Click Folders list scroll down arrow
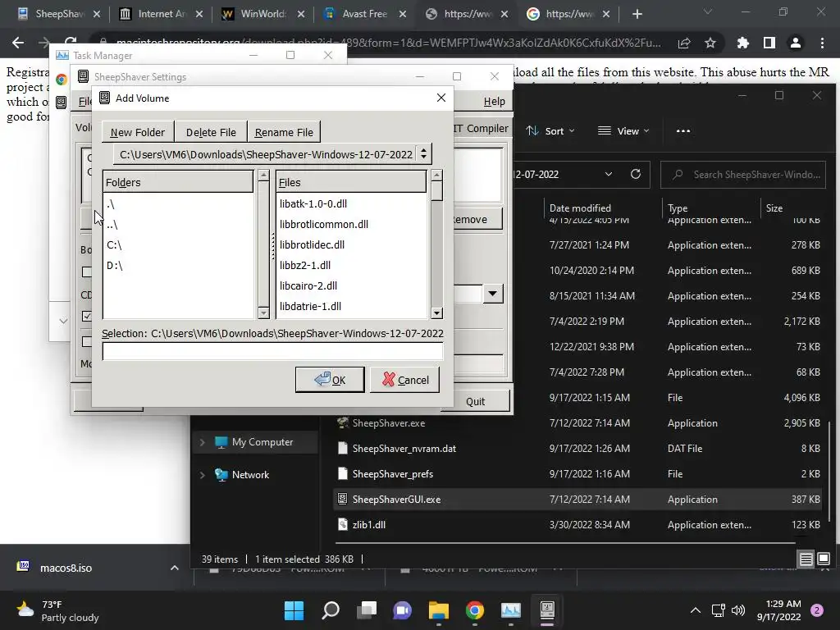 click(263, 313)
